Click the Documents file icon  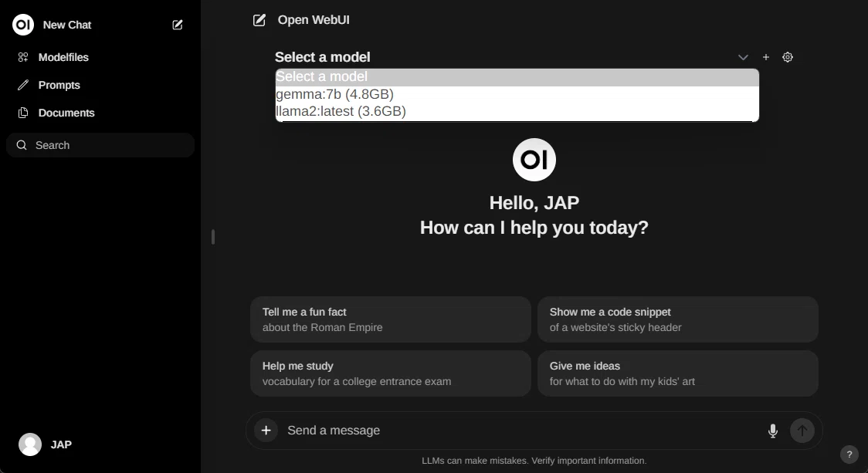coord(22,113)
